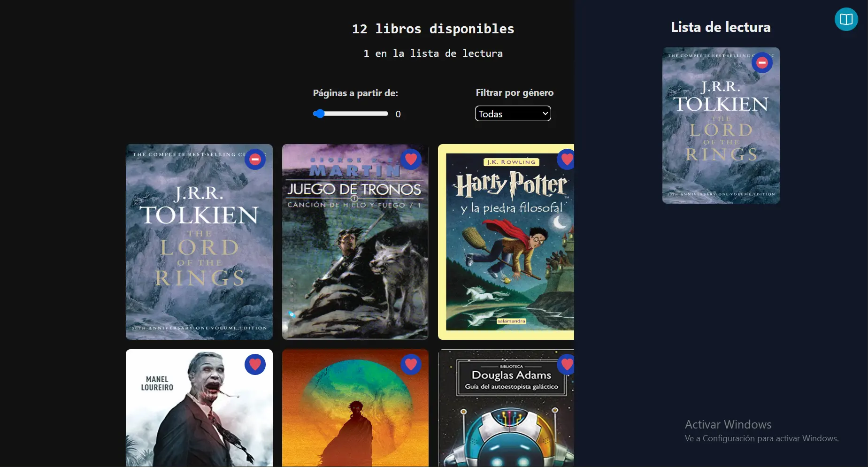868x467 pixels.
Task: Click minus icon on Lord of the Rings grid cover
Action: (255, 160)
